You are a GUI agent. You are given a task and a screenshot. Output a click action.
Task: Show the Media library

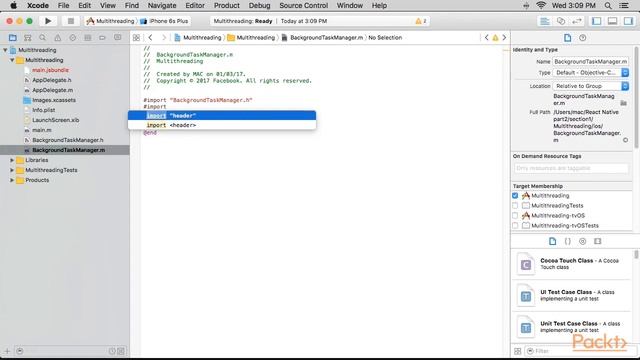point(598,241)
